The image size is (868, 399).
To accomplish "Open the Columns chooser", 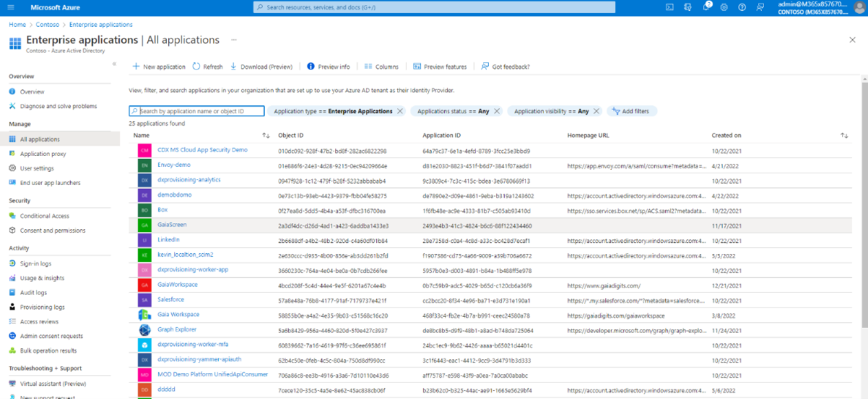I will coord(381,67).
